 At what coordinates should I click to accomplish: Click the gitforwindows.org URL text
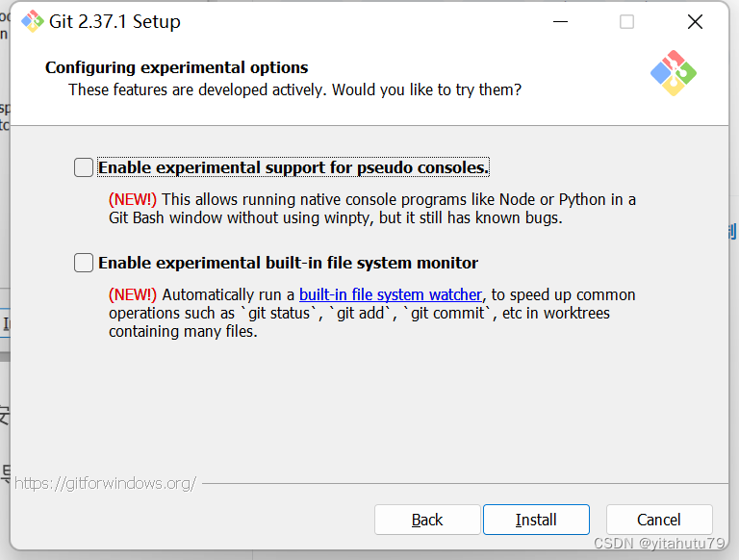point(106,483)
